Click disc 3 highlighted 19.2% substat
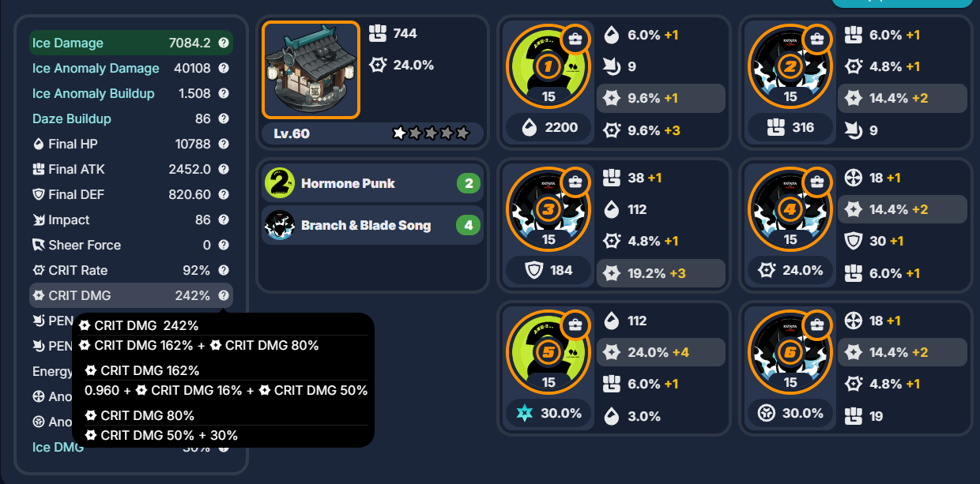980x484 pixels. (661, 273)
